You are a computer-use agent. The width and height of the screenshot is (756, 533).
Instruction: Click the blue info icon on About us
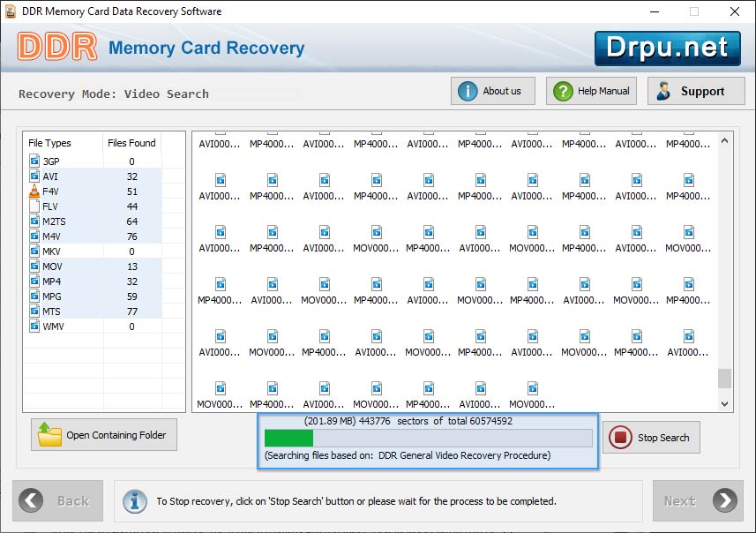click(468, 91)
